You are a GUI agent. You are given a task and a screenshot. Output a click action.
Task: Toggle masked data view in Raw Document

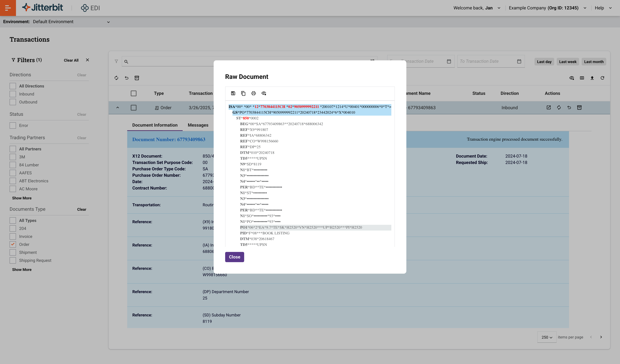(x=264, y=93)
